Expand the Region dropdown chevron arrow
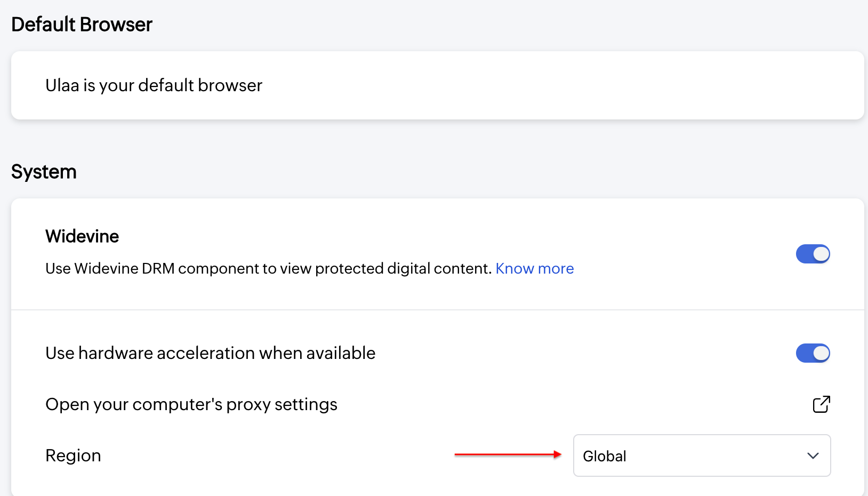868x496 pixels. tap(813, 456)
